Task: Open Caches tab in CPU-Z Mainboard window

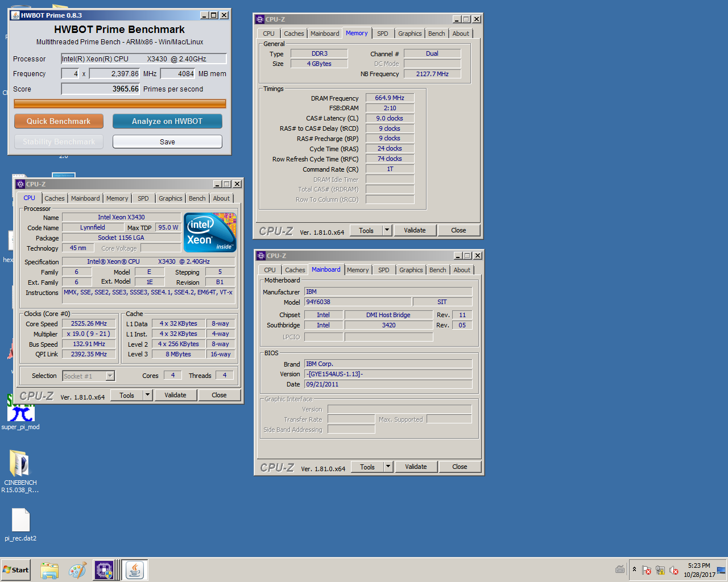Action: click(295, 270)
